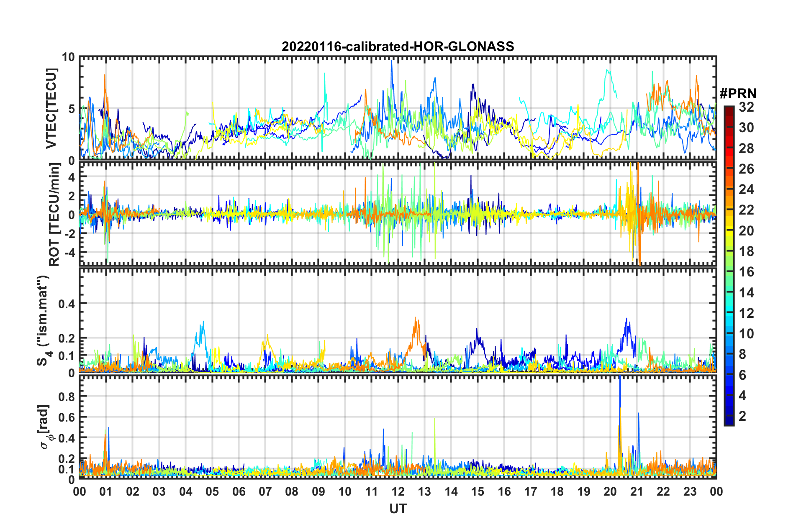Click the S4 axis tick label 0.4
796x532 pixels.
67,304
